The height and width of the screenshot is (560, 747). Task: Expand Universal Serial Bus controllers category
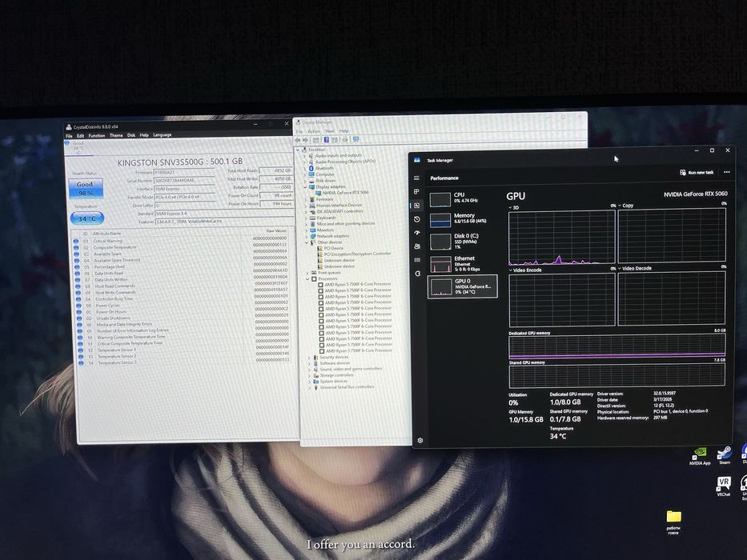(x=310, y=388)
